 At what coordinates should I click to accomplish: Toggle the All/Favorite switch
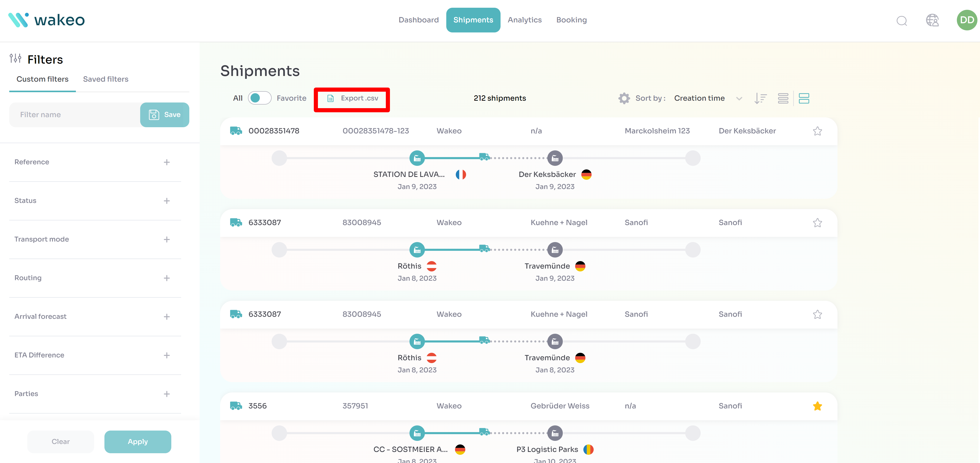(260, 98)
